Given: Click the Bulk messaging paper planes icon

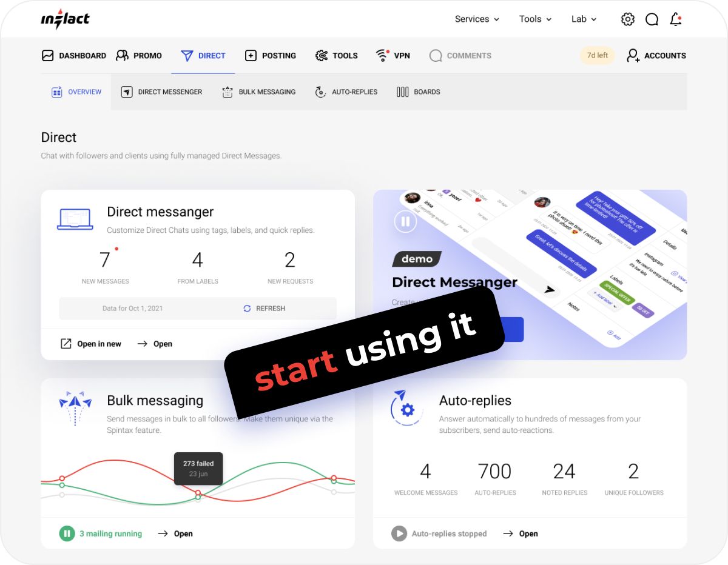Looking at the screenshot, I should click(x=75, y=407).
